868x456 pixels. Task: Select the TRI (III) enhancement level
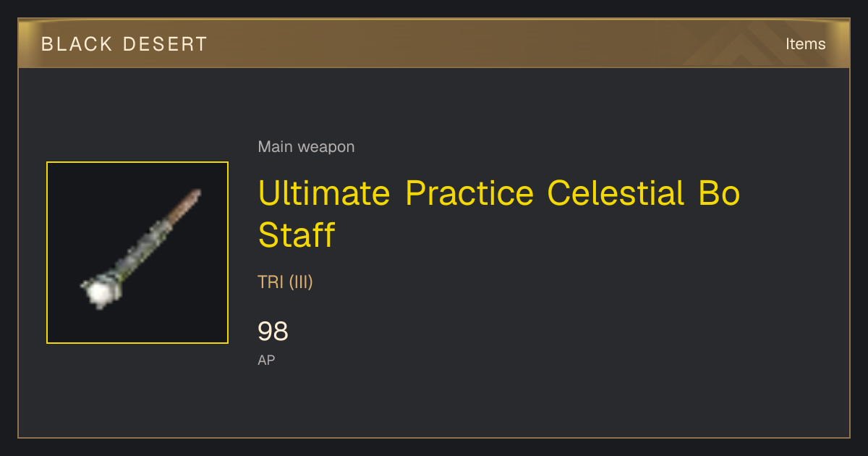pos(285,282)
